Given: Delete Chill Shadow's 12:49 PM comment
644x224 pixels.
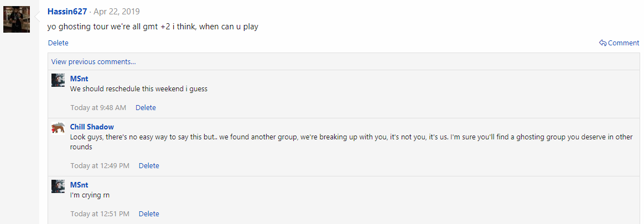Looking at the screenshot, I should pyautogui.click(x=149, y=165).
